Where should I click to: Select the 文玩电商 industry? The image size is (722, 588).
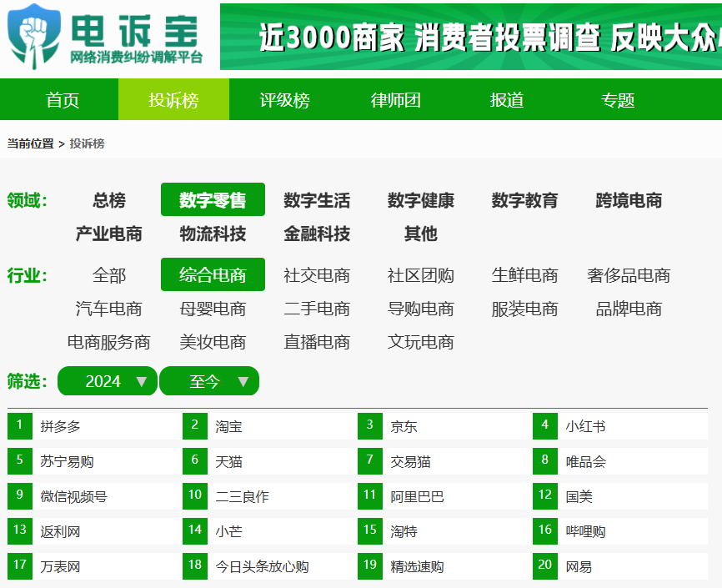[x=421, y=342]
